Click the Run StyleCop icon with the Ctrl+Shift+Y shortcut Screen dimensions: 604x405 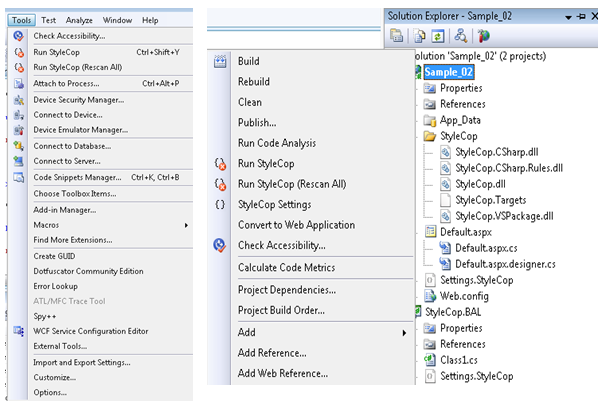18,52
